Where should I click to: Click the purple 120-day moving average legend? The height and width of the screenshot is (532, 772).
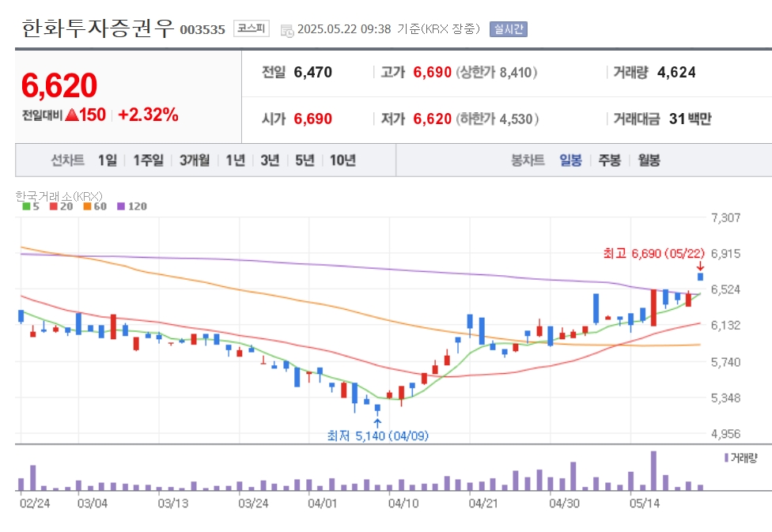point(132,206)
